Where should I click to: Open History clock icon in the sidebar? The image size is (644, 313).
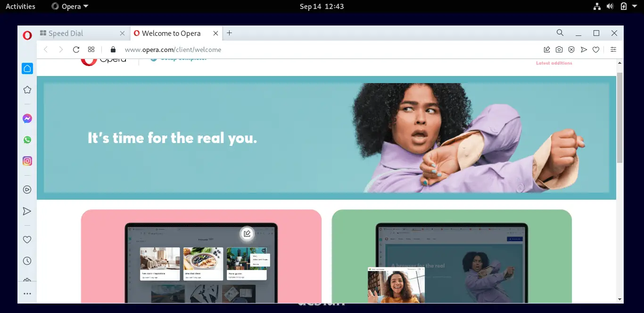coord(27,261)
